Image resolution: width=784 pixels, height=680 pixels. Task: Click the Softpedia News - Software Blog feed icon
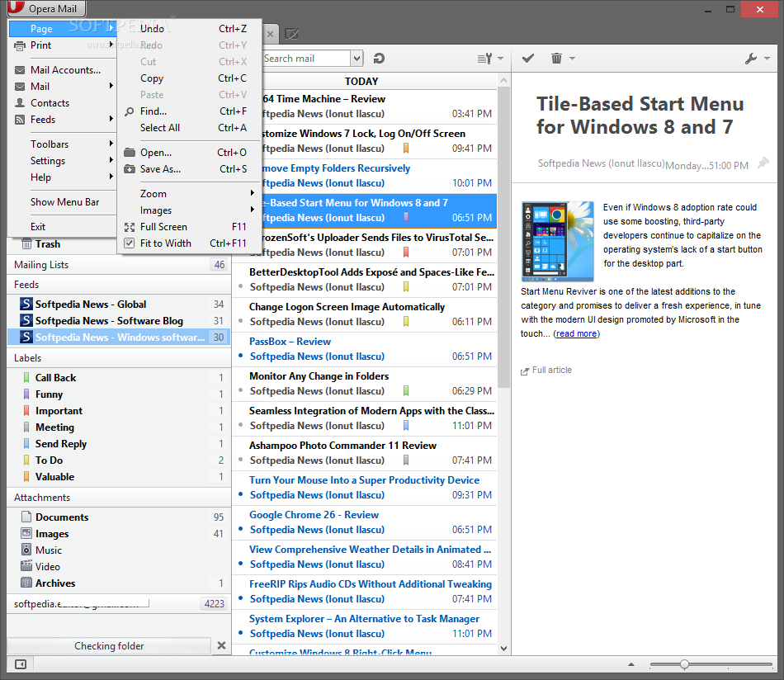point(26,320)
